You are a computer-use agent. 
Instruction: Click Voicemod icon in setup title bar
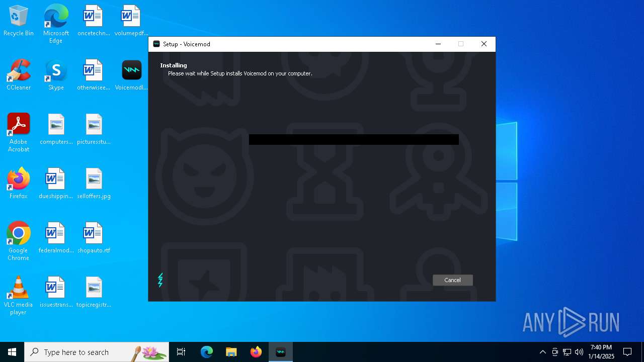point(156,44)
